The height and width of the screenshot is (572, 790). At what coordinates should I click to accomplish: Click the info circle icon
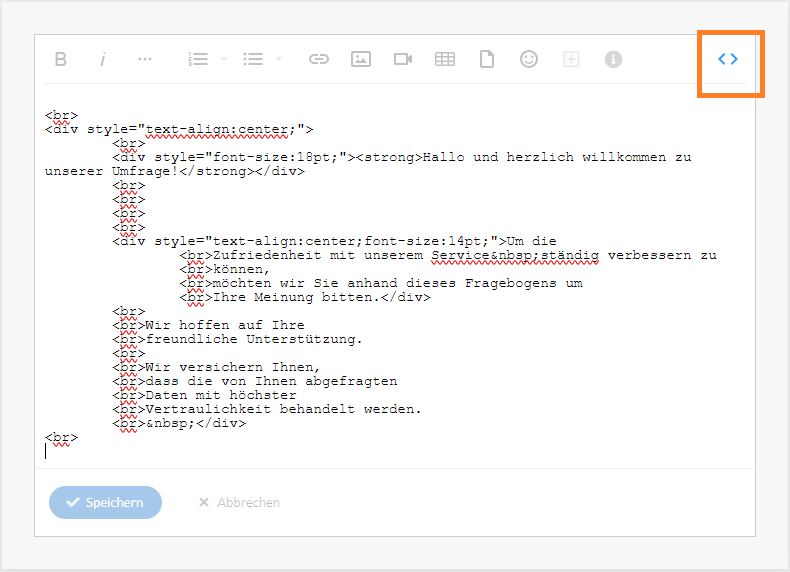pyautogui.click(x=613, y=59)
